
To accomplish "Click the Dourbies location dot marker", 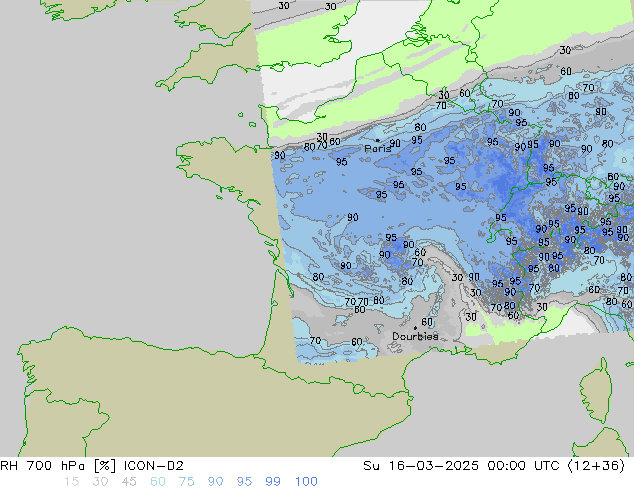I will point(415,328).
